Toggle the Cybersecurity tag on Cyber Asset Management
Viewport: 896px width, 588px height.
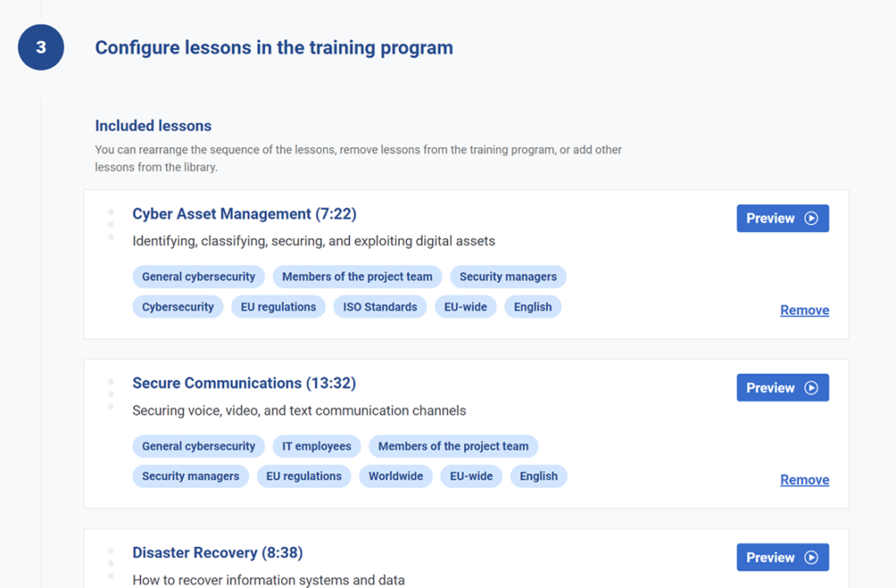point(178,306)
